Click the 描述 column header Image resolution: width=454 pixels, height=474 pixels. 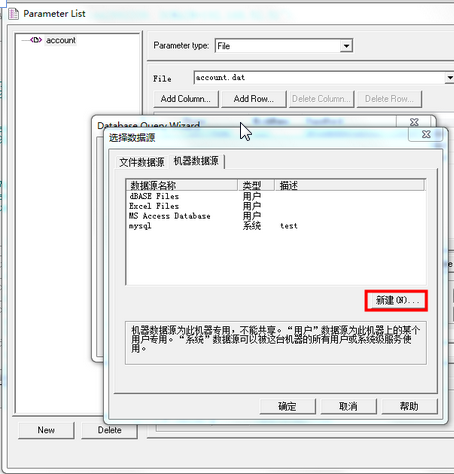click(350, 185)
